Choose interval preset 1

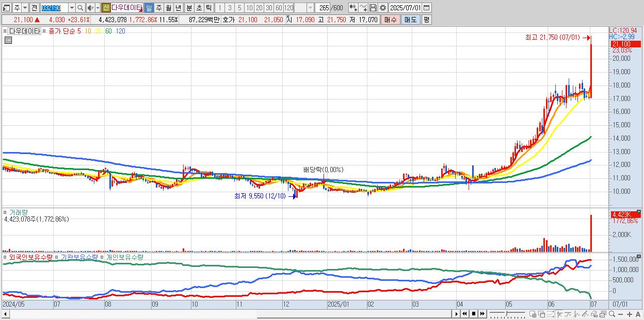point(219,8)
